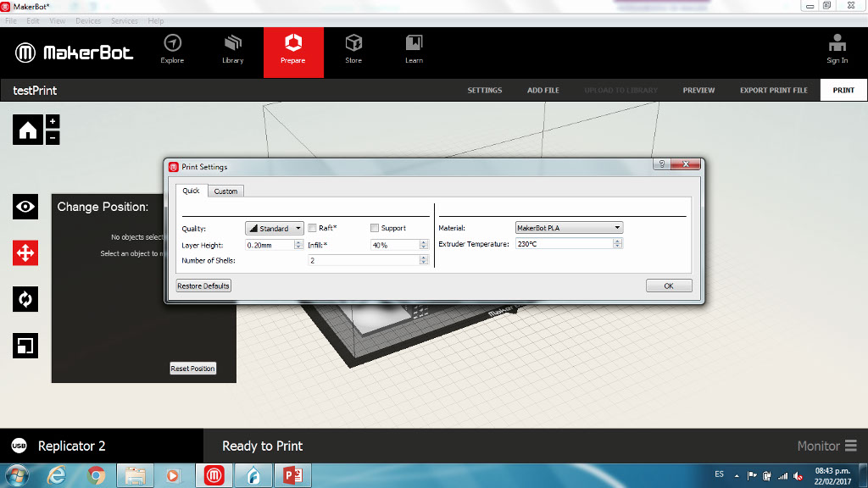Switch to the Custom tab
Viewport: 868px width, 488px height.
pos(225,191)
